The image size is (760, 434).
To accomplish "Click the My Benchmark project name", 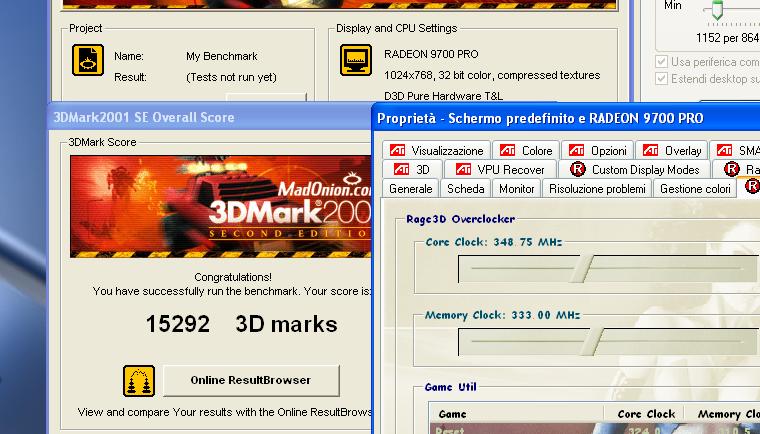I will point(222,56).
